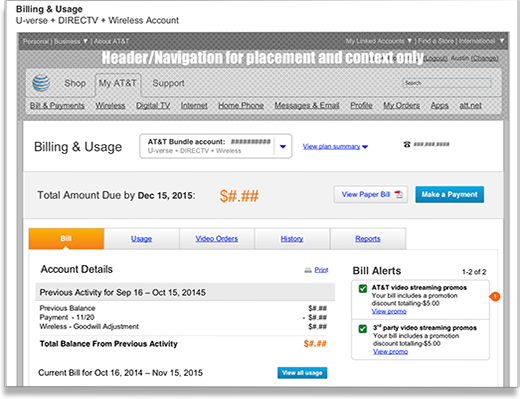Click the View all usage button

coord(302,373)
